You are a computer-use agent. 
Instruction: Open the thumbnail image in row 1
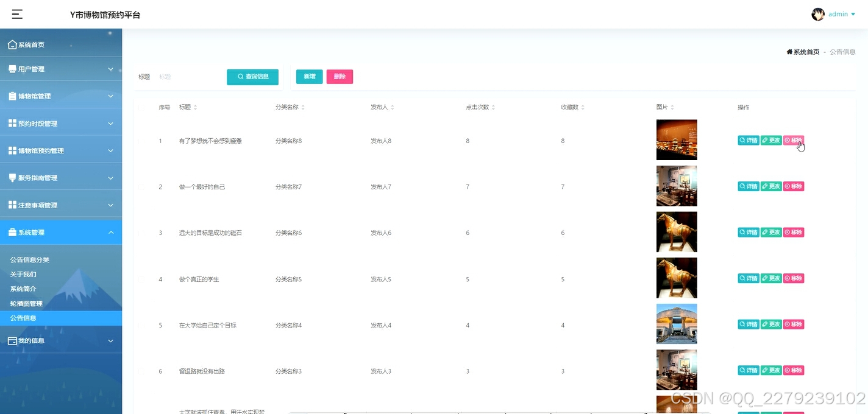coord(677,140)
